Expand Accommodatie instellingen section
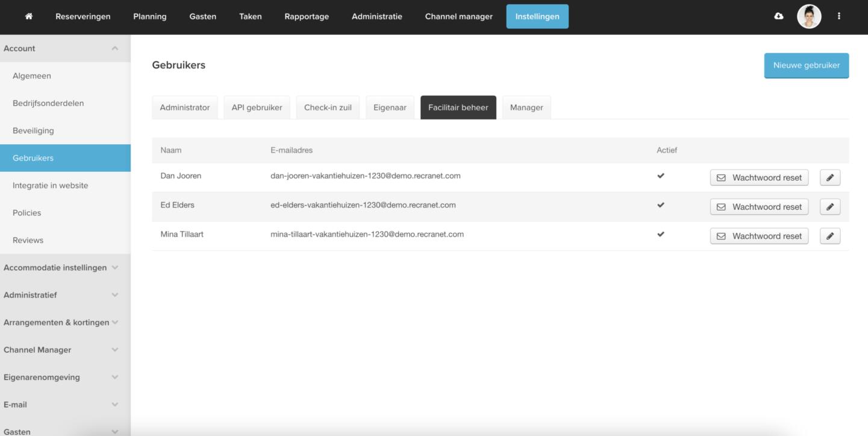Viewport: 868px width, 436px height. pyautogui.click(x=114, y=268)
